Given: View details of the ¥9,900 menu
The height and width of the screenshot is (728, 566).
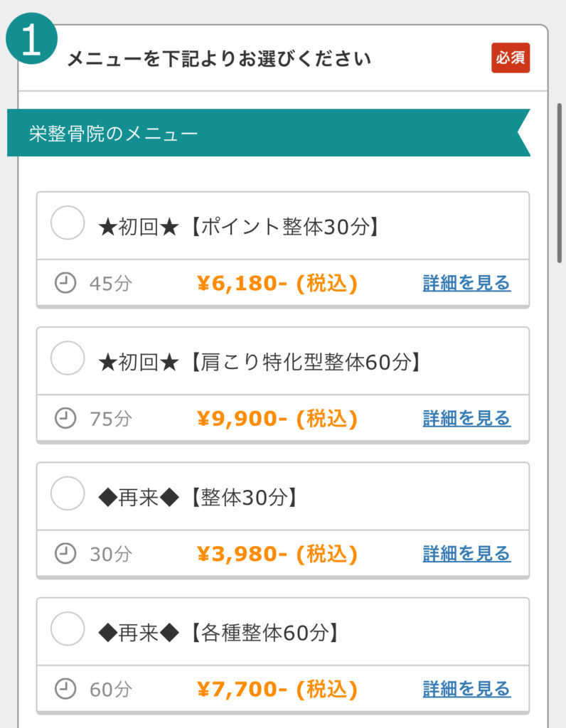Looking at the screenshot, I should coord(466,418).
